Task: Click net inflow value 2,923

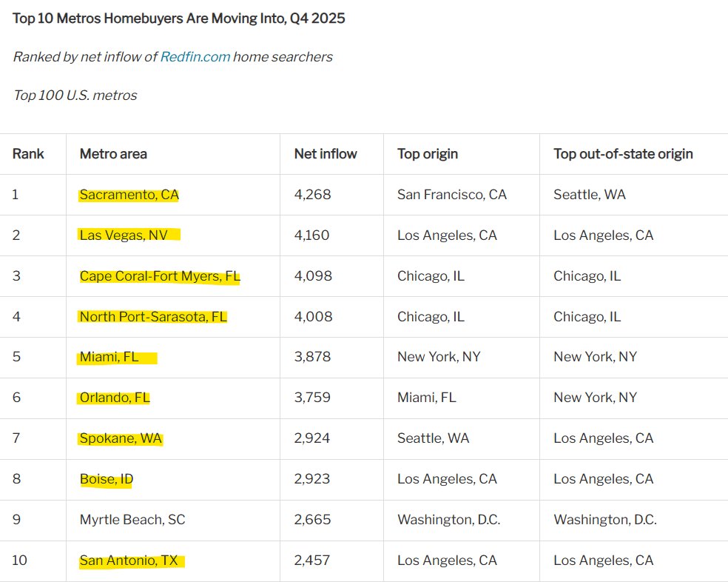Action: [x=312, y=479]
